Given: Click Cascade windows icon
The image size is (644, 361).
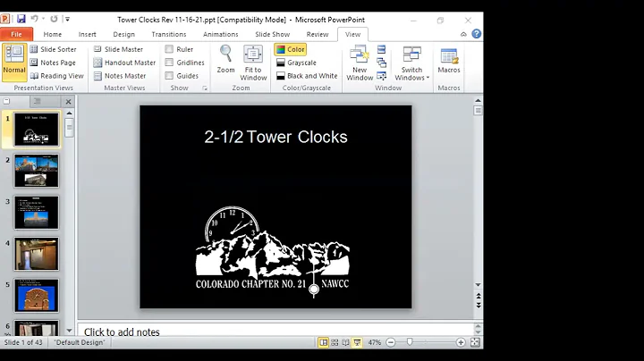Looking at the screenshot, I should tap(382, 63).
